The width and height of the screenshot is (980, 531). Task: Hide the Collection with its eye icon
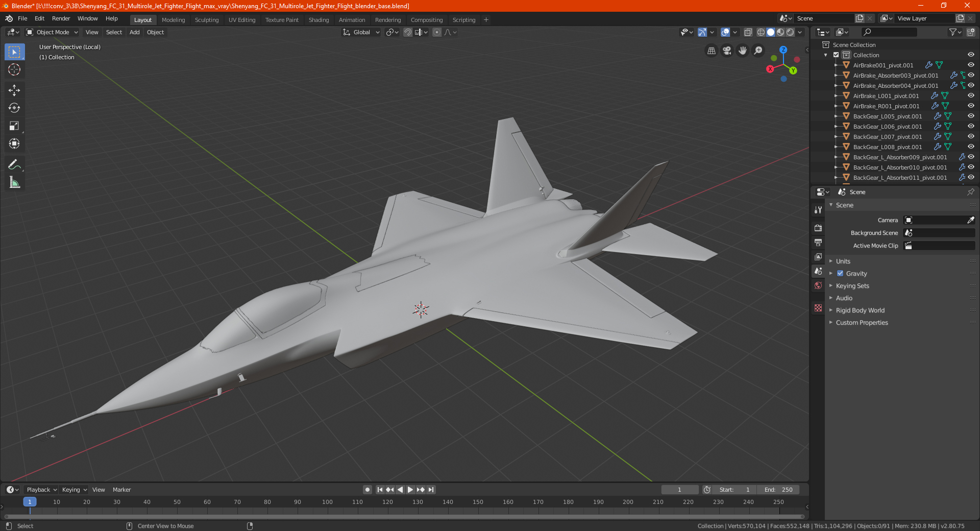coord(971,55)
